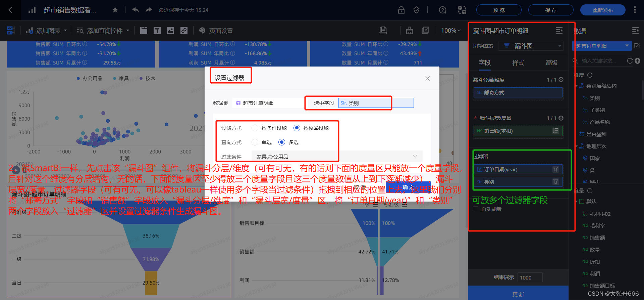Select 毛利率02 measure
This screenshot has height=300, width=644.
point(600,214)
